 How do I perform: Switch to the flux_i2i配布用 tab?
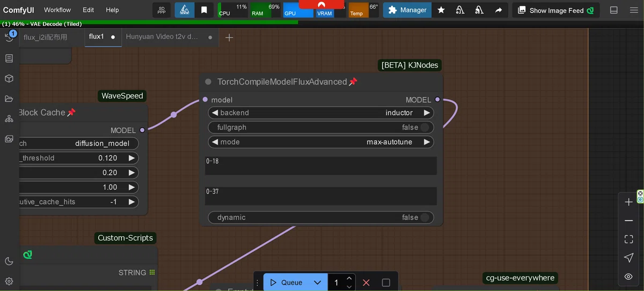(x=46, y=38)
